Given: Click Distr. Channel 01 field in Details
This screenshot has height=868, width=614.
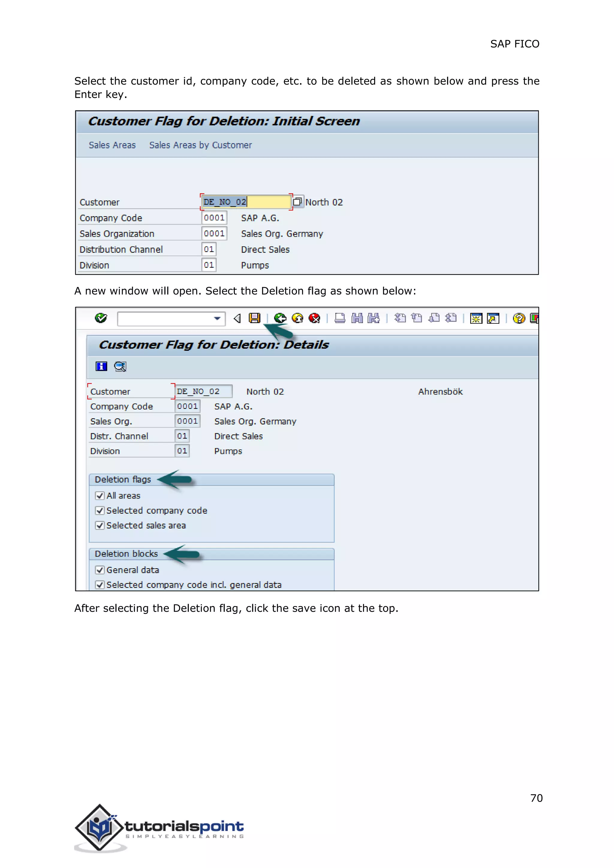Looking at the screenshot, I should coord(182,436).
